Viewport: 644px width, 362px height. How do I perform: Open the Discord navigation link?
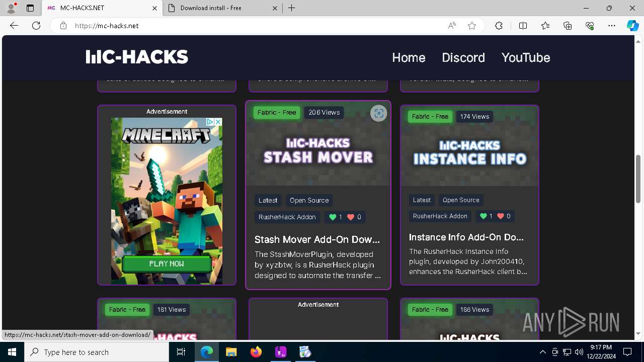tap(463, 57)
